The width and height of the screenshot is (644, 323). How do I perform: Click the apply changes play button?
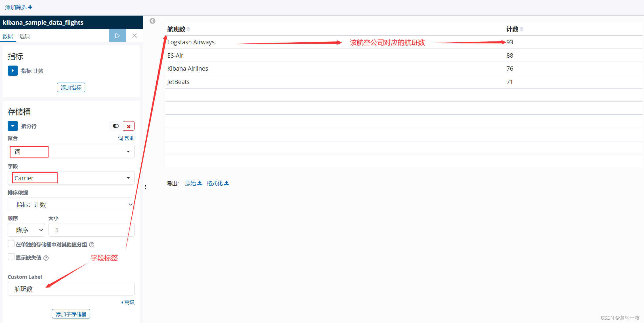pos(117,36)
